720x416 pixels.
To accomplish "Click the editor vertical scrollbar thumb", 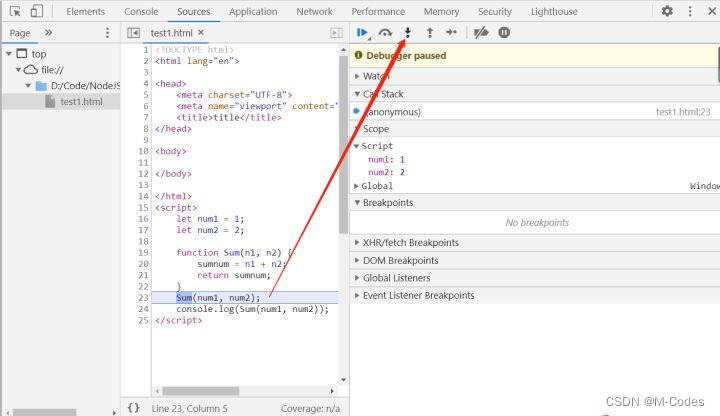I will click(343, 145).
